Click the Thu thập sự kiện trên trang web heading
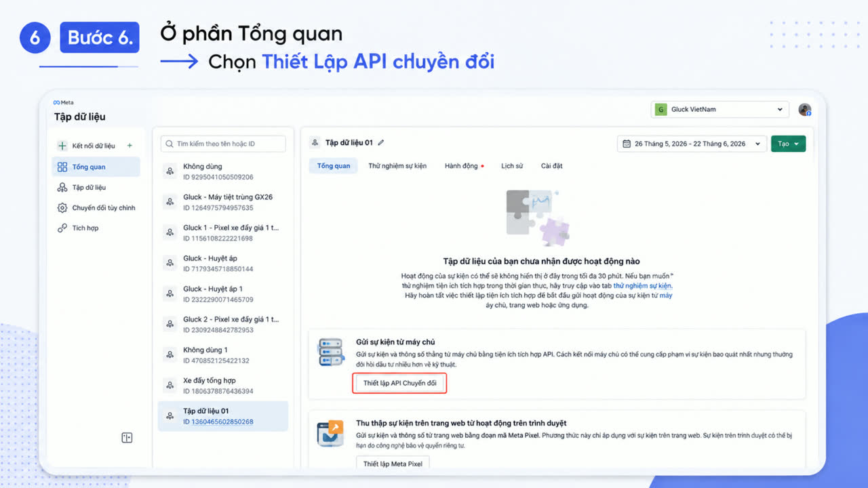 (461, 423)
